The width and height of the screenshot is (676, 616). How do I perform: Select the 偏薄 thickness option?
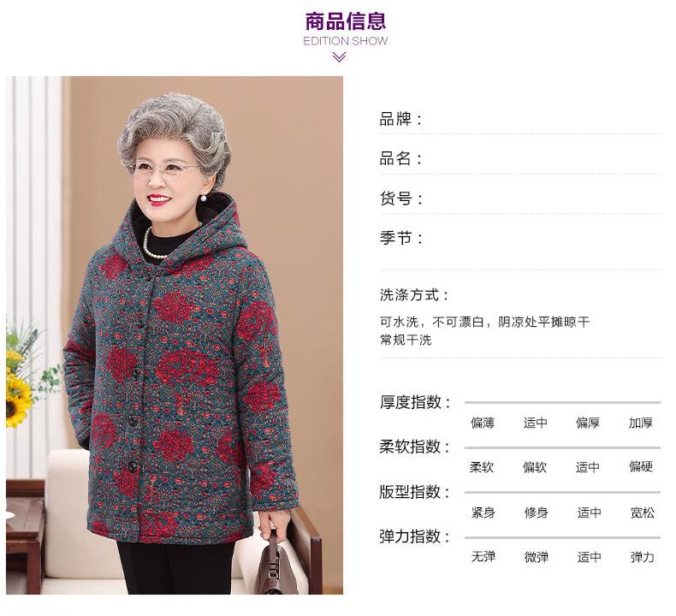pos(483,423)
